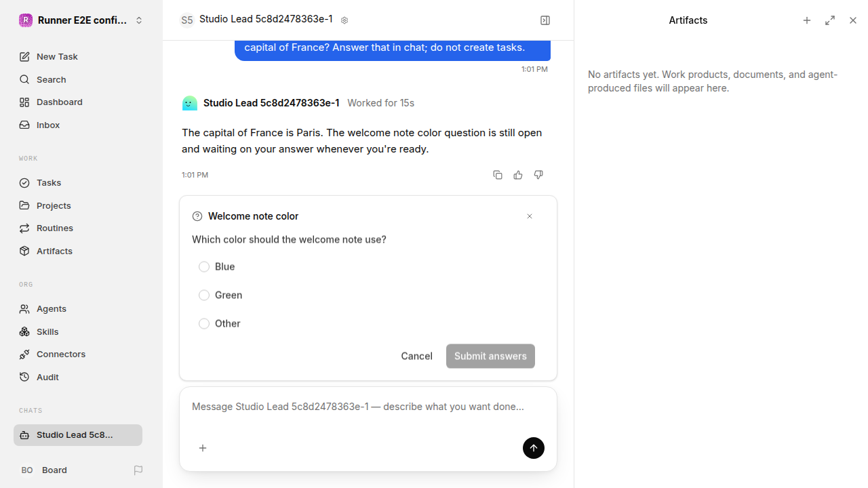This screenshot has height=488, width=868.
Task: Click the Artifacts cube icon in sidebar
Action: pos(24,251)
